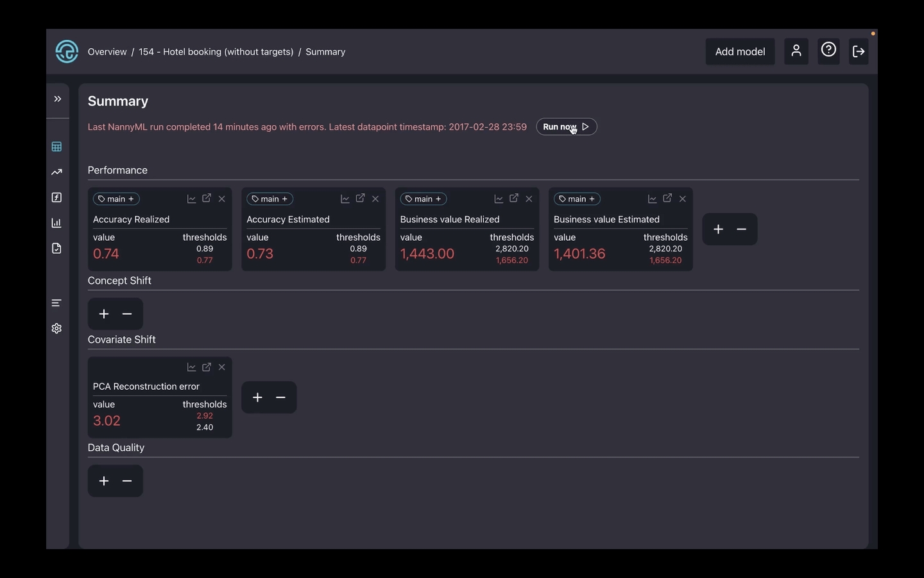The height and width of the screenshot is (578, 924).
Task: Open the help question mark icon
Action: click(x=828, y=50)
